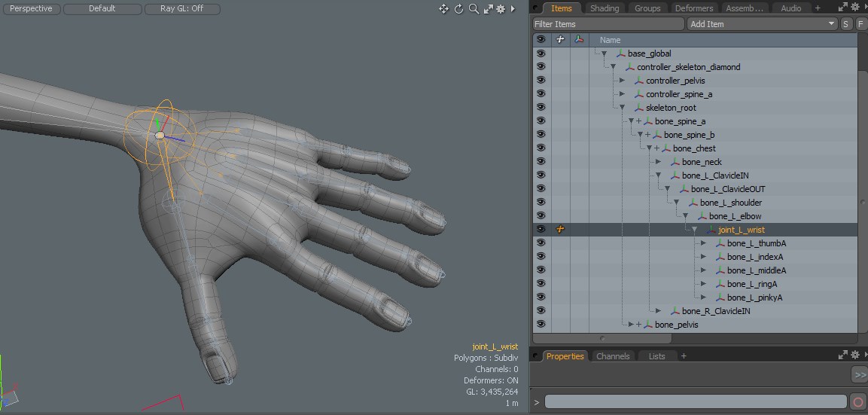Open the Properties panel gear settings

(x=854, y=355)
